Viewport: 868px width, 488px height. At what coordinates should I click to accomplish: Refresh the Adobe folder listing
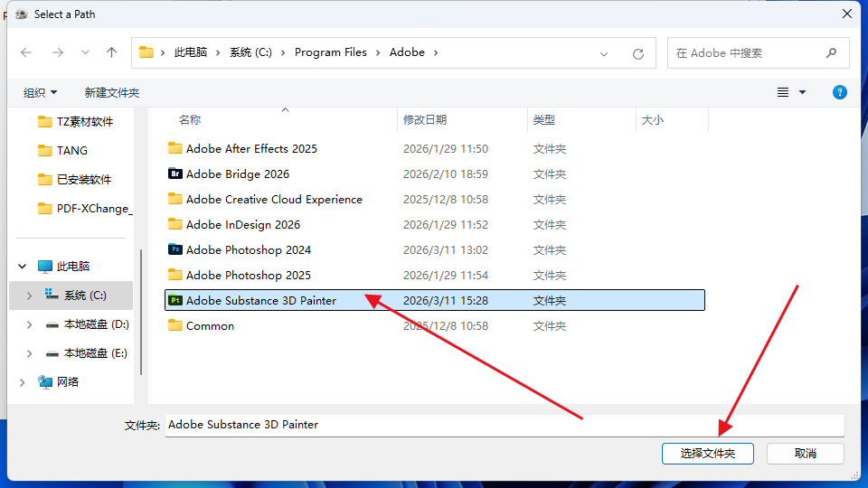click(638, 53)
